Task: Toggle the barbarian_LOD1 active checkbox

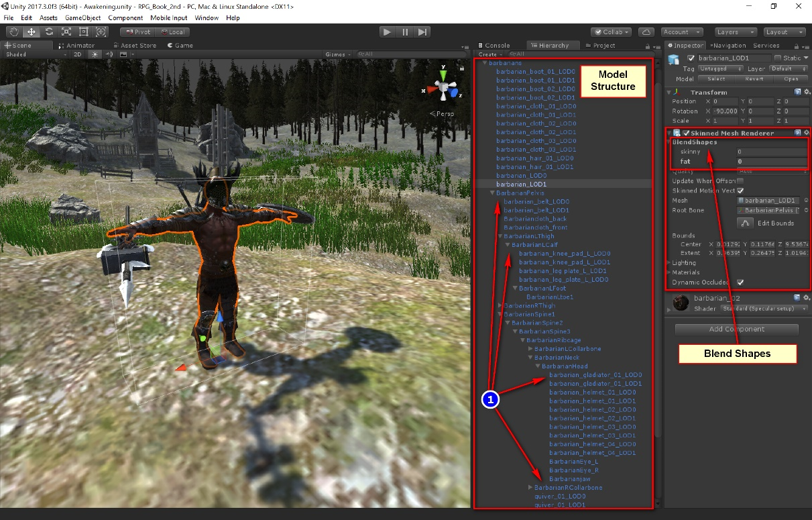Action: click(691, 58)
